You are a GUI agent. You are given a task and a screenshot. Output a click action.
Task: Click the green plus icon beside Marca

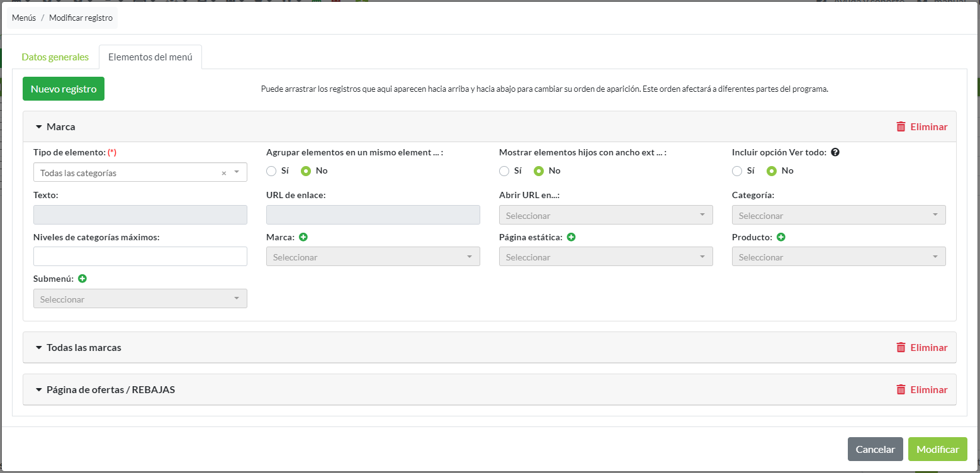tap(303, 237)
